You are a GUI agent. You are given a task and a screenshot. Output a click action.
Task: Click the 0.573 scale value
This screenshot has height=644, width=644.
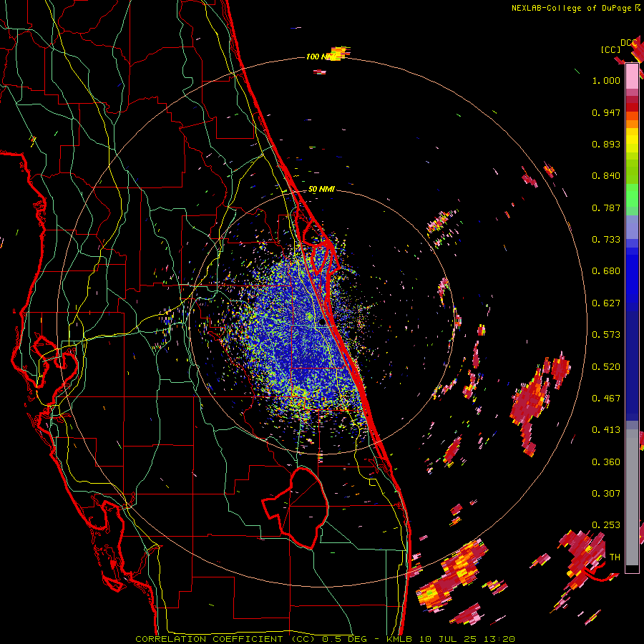pyautogui.click(x=606, y=335)
